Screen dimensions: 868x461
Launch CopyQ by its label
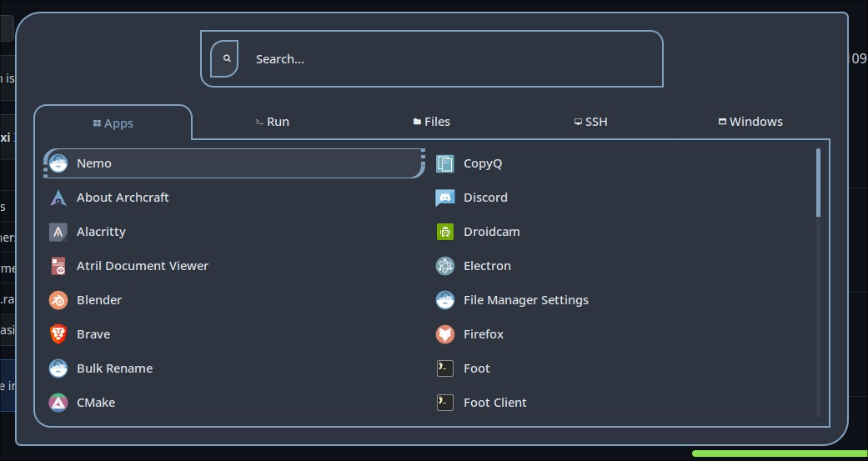483,163
